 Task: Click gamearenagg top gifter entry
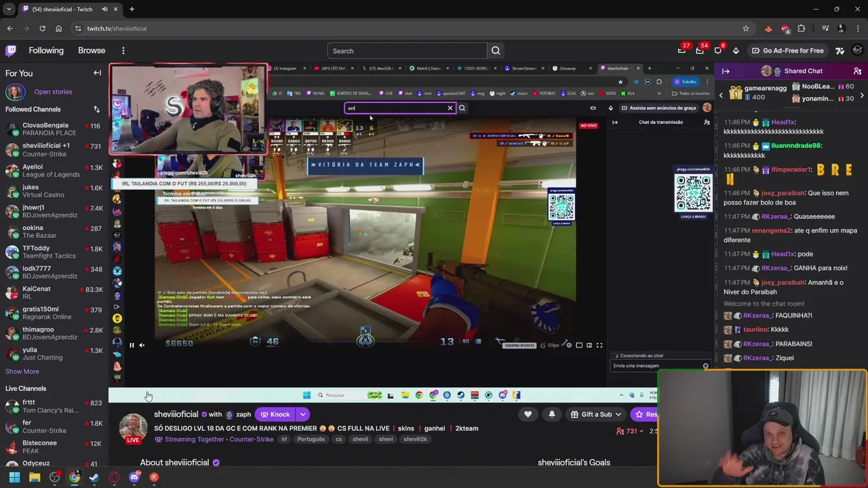click(758, 93)
